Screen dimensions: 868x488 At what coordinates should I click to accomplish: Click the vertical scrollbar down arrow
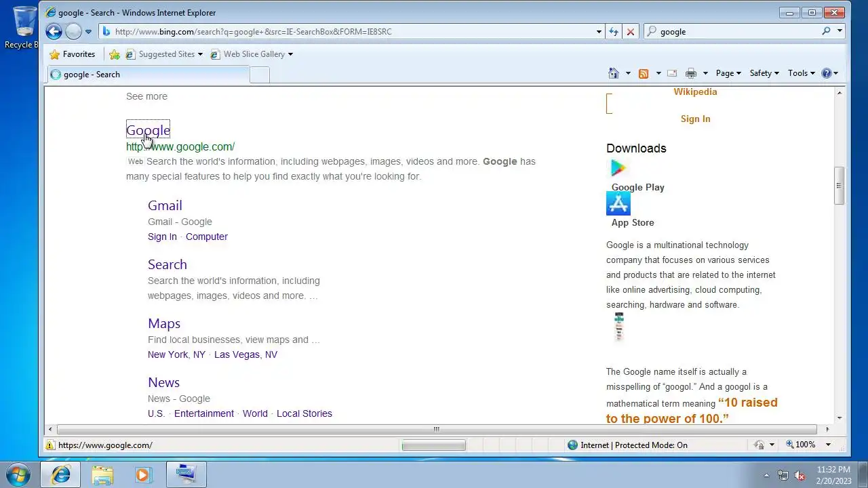(x=839, y=419)
